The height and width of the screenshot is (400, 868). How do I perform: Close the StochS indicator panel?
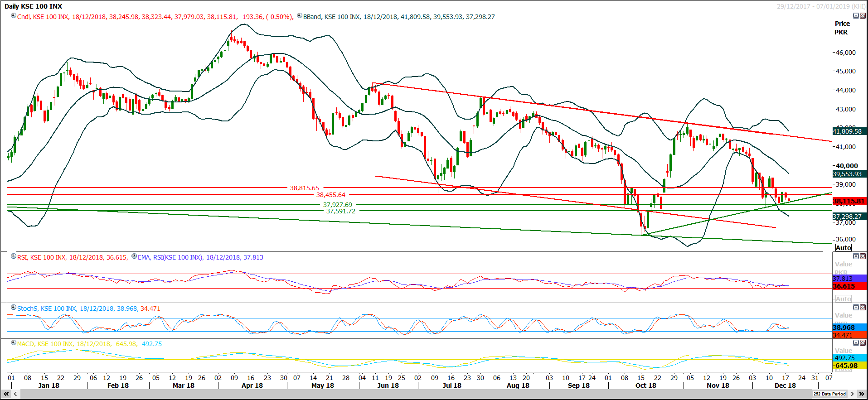click(x=863, y=308)
